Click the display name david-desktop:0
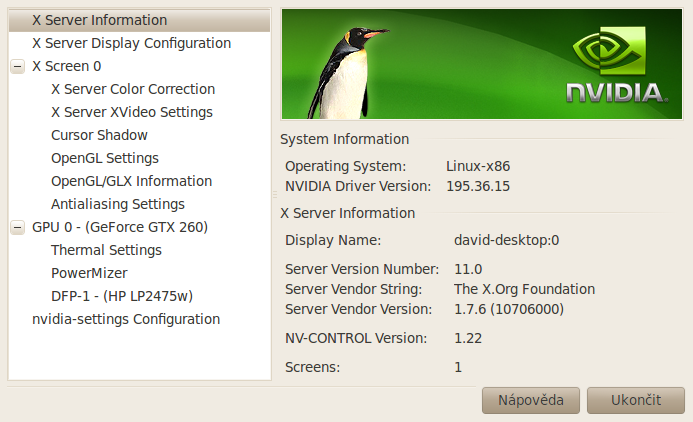The image size is (693, 422). click(x=506, y=240)
